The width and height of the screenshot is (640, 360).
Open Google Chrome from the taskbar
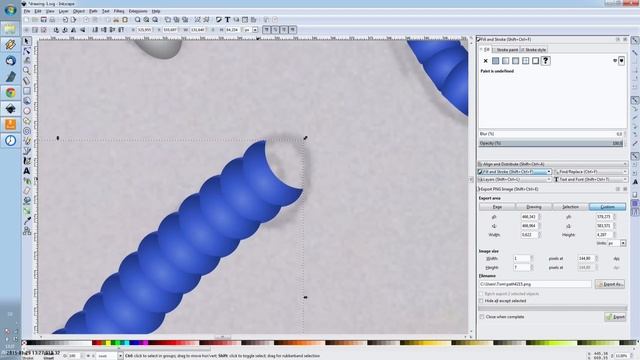(x=11, y=93)
